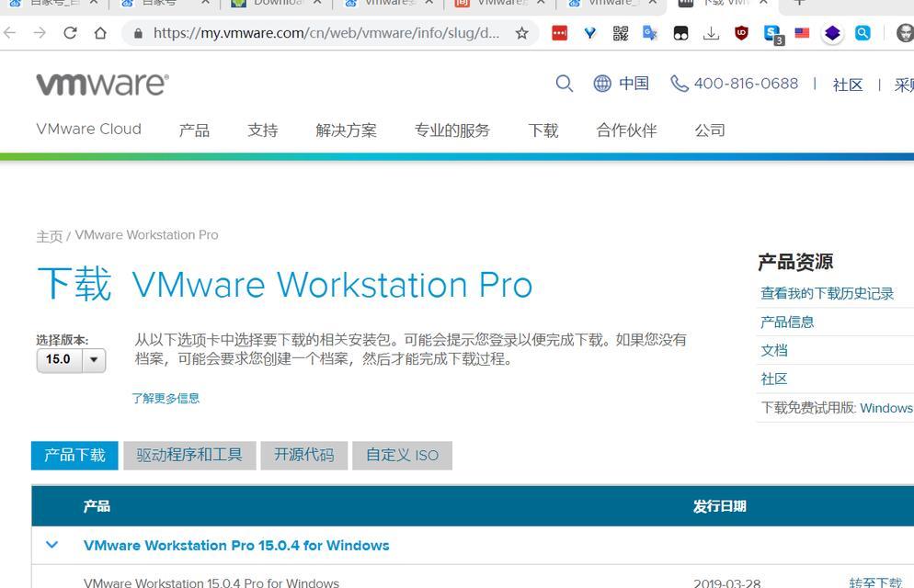The width and height of the screenshot is (914, 588).
Task: Click the globe region icon
Action: click(x=602, y=84)
